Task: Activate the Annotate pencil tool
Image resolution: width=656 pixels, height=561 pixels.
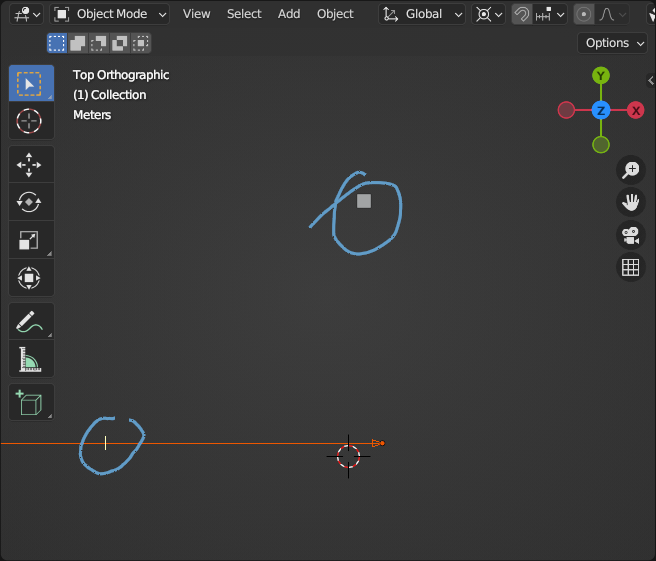Action: [x=30, y=321]
